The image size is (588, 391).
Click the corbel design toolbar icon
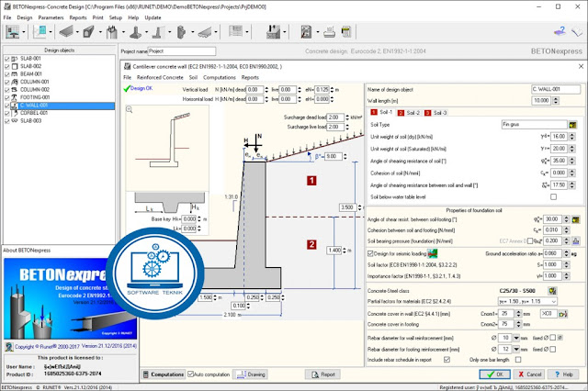181,32
